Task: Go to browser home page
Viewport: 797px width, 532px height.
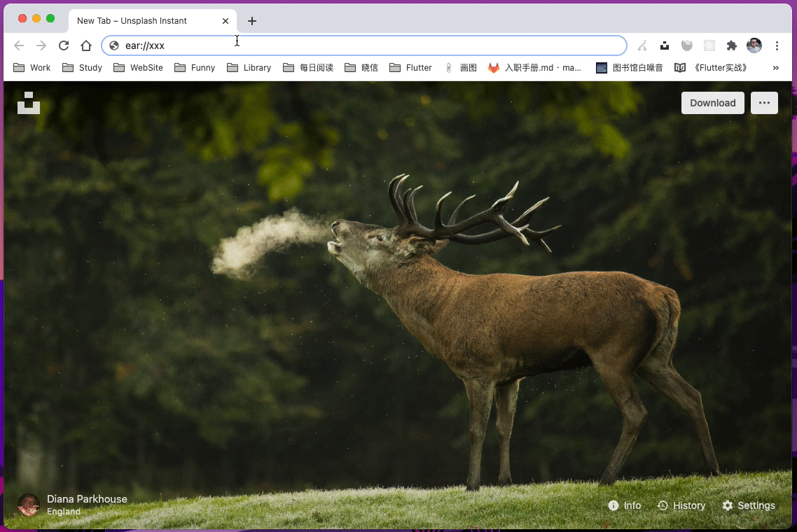Action: tap(86, 45)
